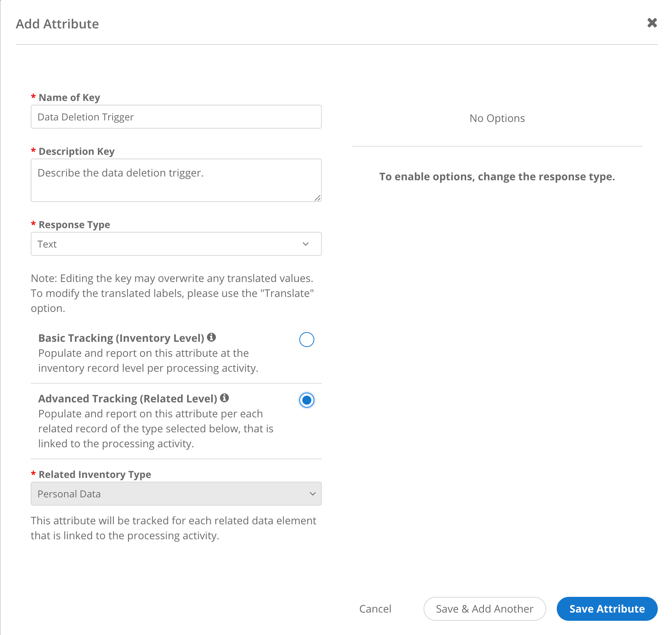Click the No Options heading
Screen dimensions: 672x635
pos(497,118)
